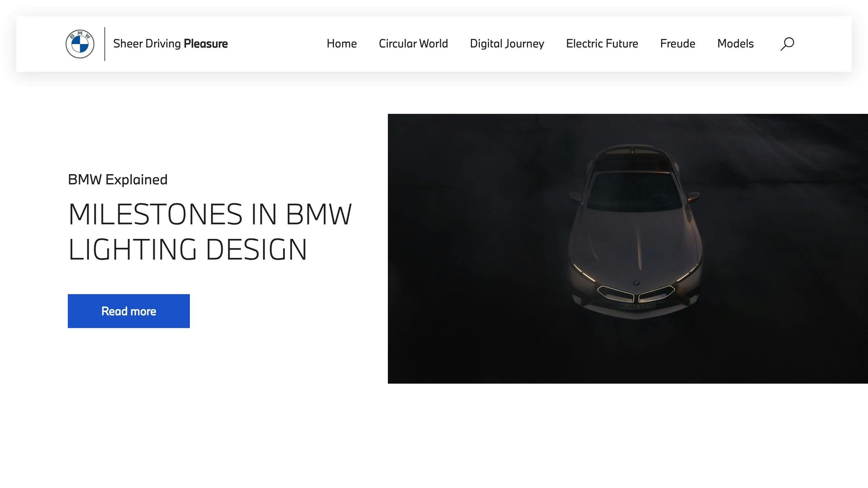The image size is (868, 488).
Task: Click the BMW roundel logo
Action: click(x=80, y=44)
